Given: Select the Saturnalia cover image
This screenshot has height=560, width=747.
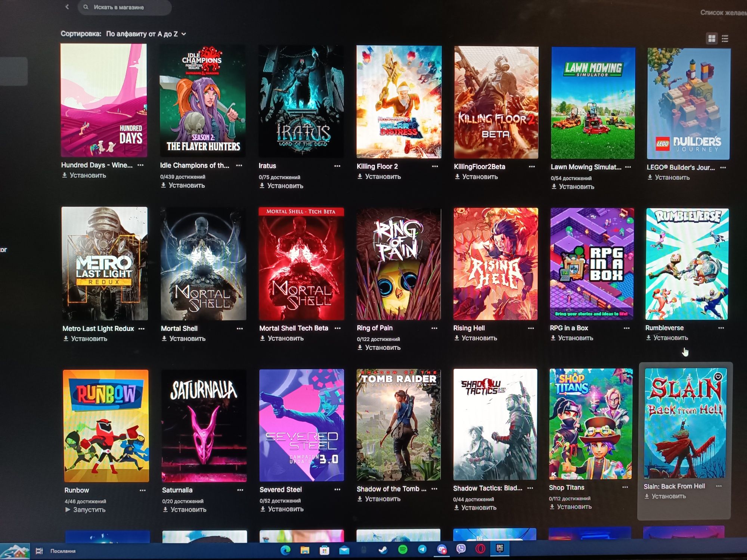Looking at the screenshot, I should point(204,426).
